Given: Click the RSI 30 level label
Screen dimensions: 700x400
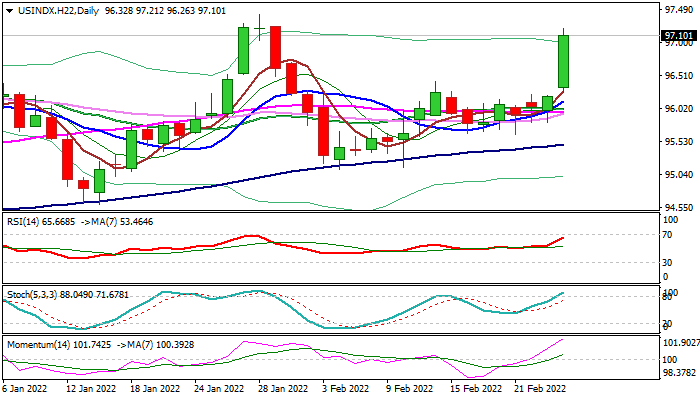Looking at the screenshot, I should tap(667, 263).
